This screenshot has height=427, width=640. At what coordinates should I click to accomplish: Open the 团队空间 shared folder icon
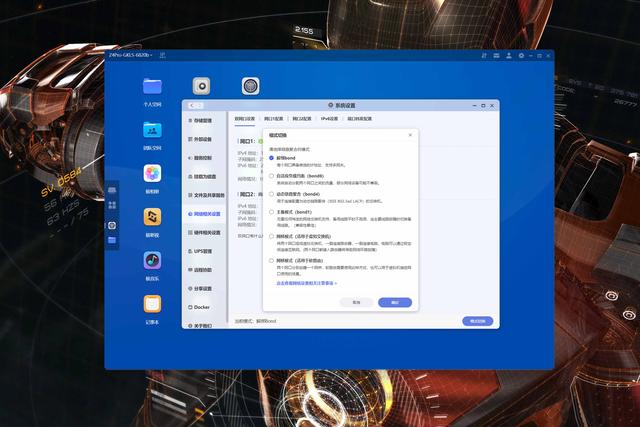[x=152, y=130]
